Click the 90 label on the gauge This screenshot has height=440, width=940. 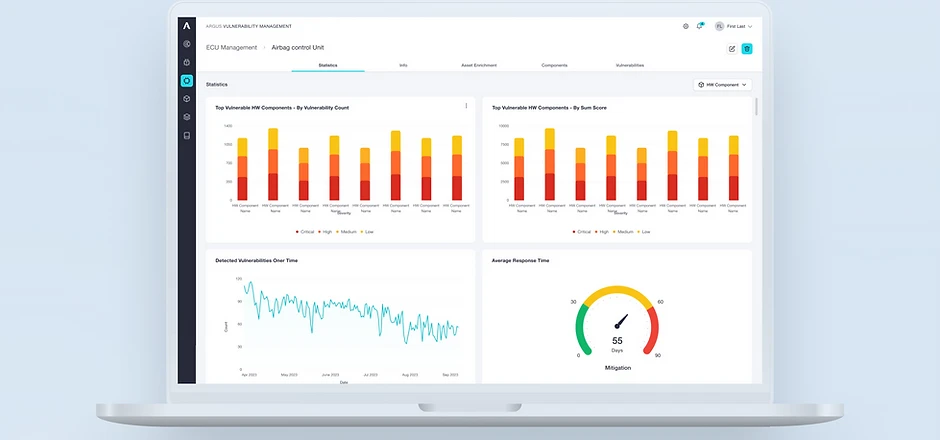point(658,355)
